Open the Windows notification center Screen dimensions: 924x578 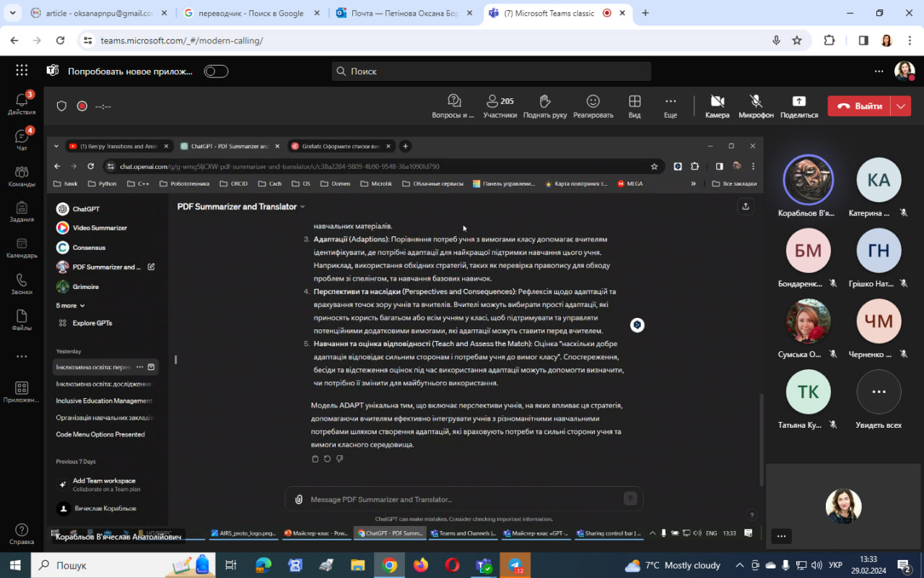pos(904,565)
